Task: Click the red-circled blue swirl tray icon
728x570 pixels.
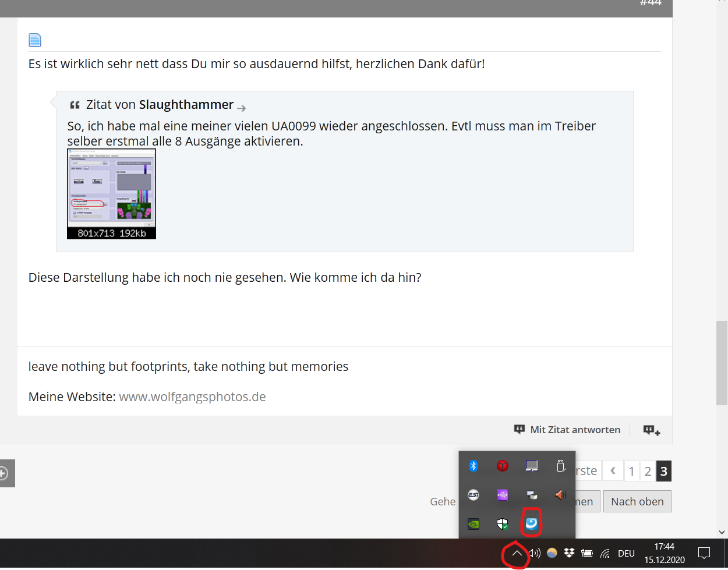Action: (x=531, y=523)
